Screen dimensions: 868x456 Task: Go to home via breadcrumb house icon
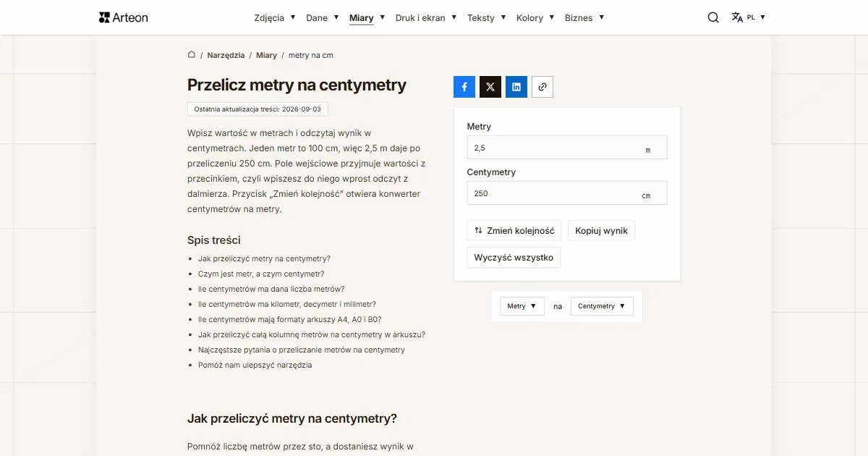tap(192, 54)
